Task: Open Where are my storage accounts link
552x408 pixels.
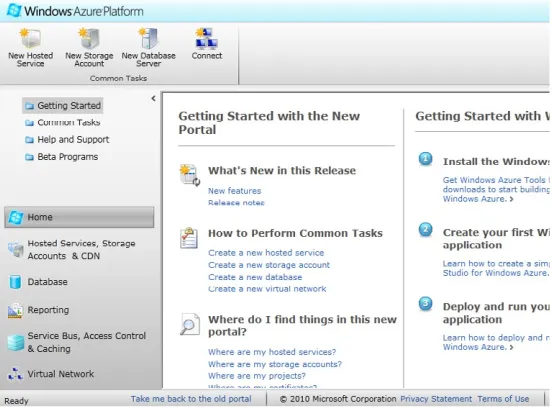Action: [275, 364]
